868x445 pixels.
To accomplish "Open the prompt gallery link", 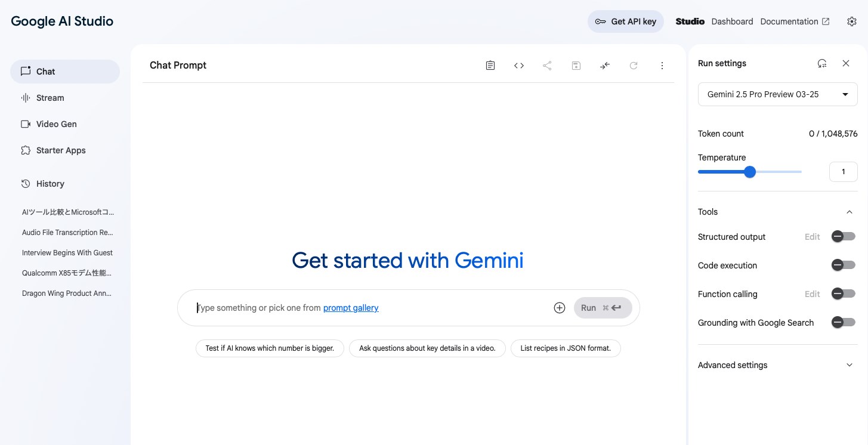I will click(x=351, y=308).
